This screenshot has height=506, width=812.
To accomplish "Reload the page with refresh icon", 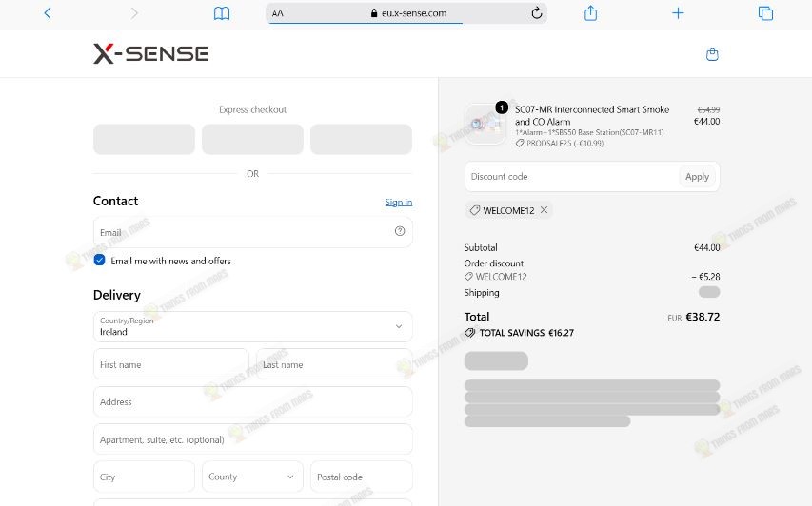I will tap(537, 13).
